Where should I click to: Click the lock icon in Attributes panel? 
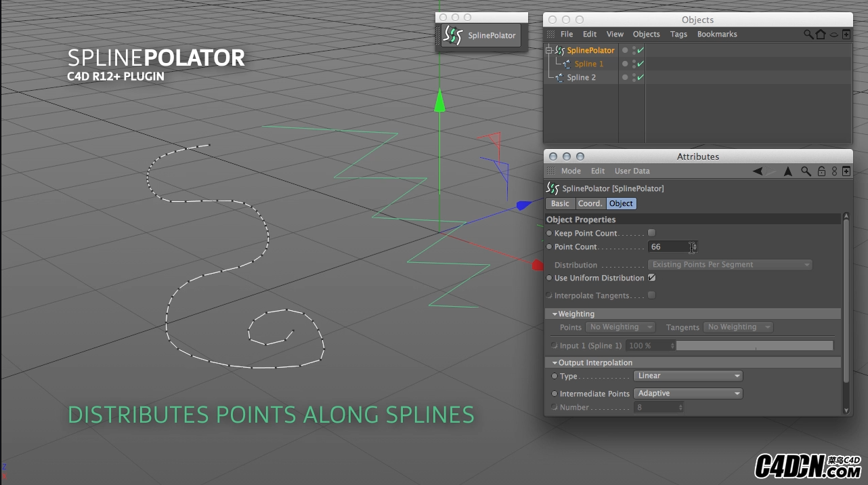click(x=821, y=171)
